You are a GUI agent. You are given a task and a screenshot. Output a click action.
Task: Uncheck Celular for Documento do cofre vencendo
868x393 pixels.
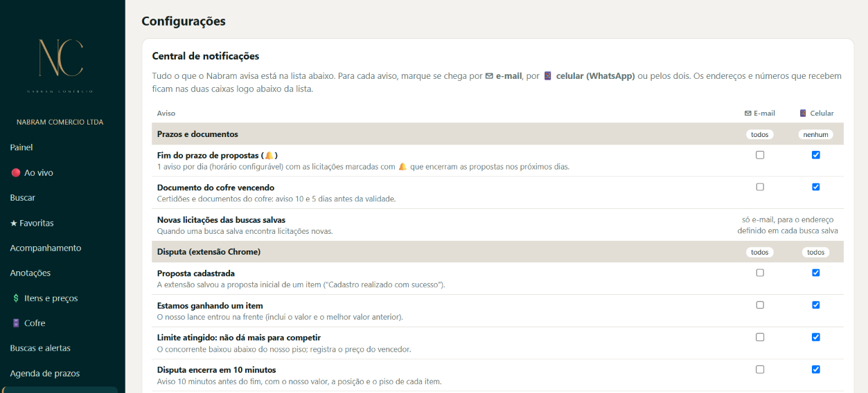815,187
